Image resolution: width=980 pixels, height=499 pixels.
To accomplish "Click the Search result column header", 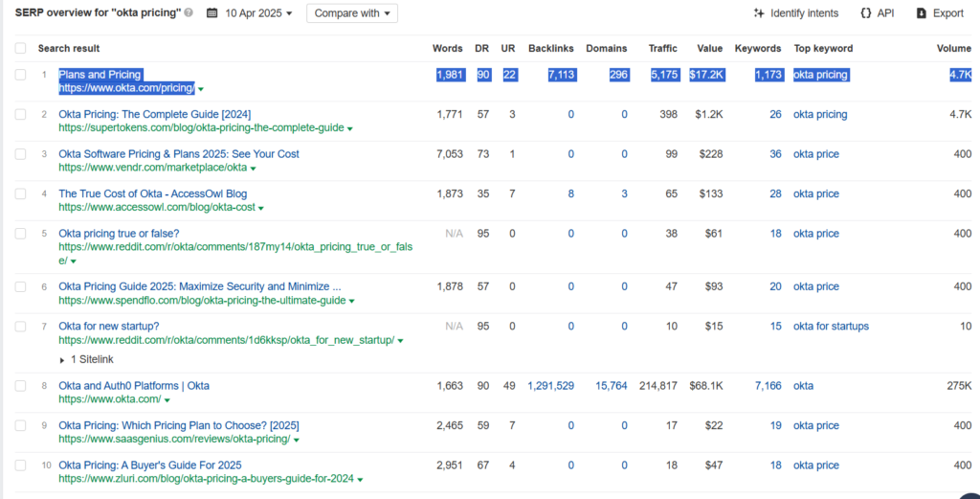I will click(69, 48).
